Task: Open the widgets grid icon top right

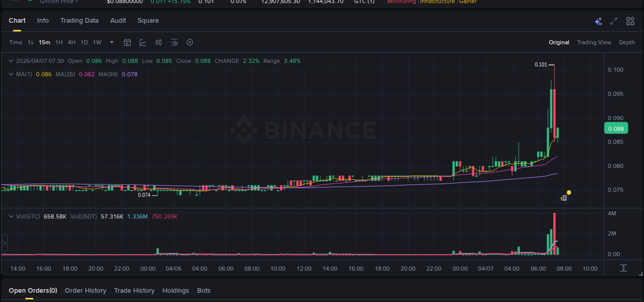Action: click(x=630, y=21)
